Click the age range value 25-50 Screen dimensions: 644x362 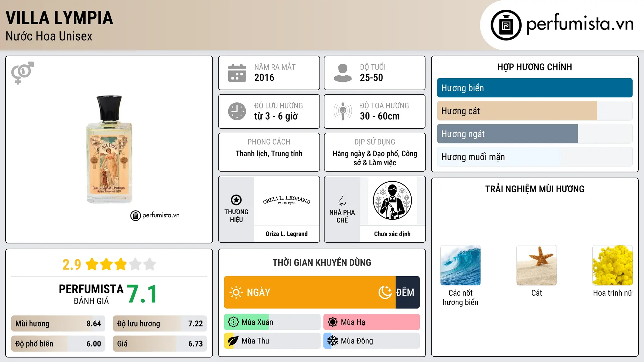371,78
